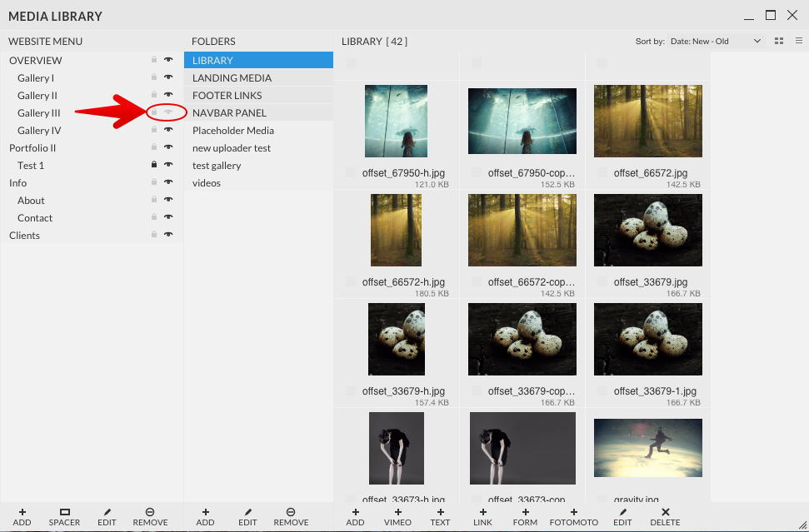
Task: Click the lock icon for Clients
Action: (x=154, y=235)
